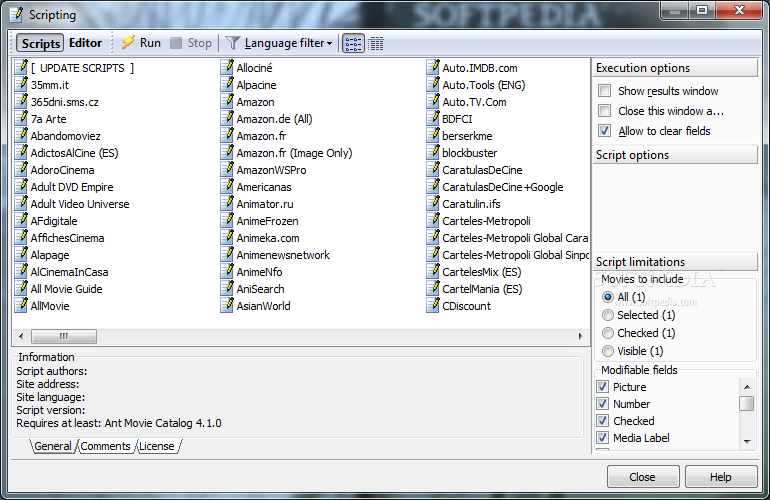Image resolution: width=770 pixels, height=500 pixels.
Task: Click the Modifiable fields vertical scrollbar thumb
Action: [747, 403]
